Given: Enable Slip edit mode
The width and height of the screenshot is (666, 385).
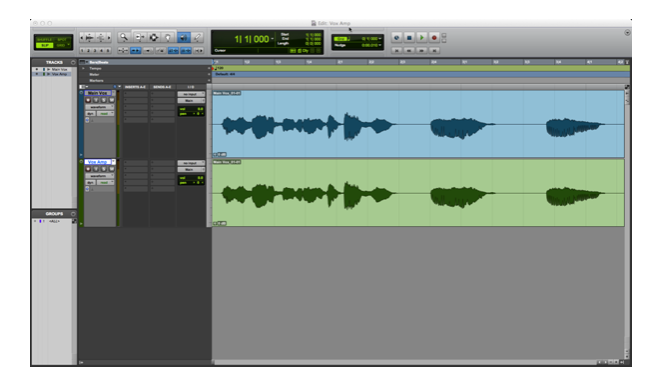Looking at the screenshot, I should pos(45,45).
